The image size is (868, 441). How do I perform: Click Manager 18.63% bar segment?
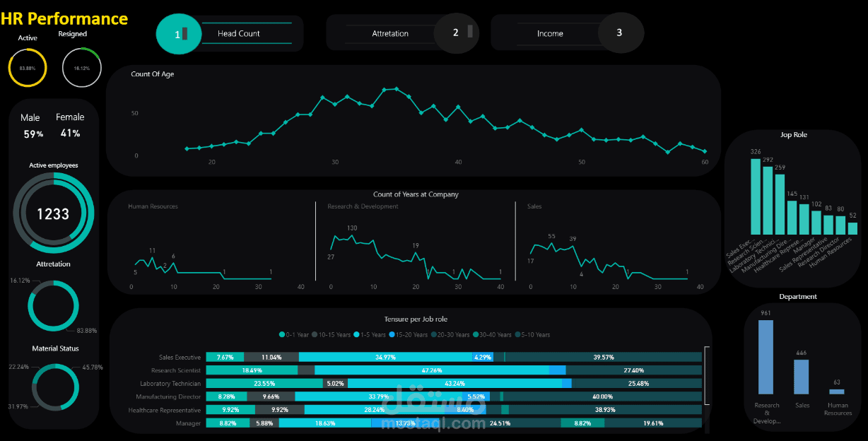click(x=325, y=423)
